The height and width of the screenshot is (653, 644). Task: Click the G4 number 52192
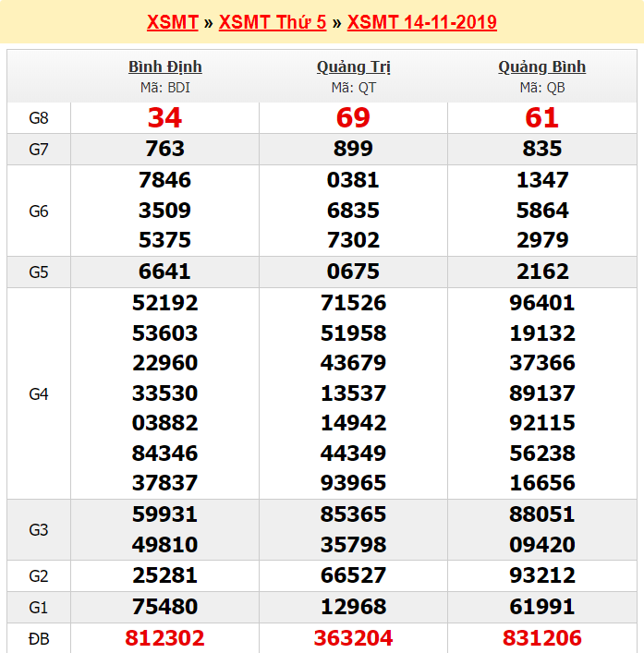[x=165, y=303]
